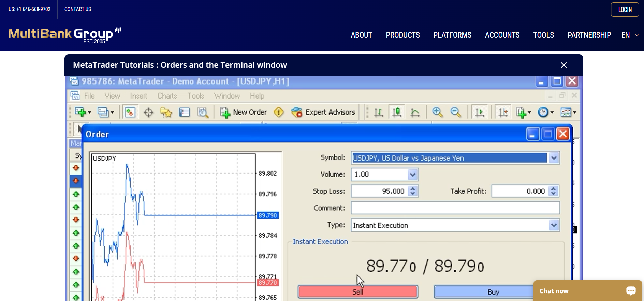Viewport: 644px width, 301px height.
Task: Open the Chat now widget
Action: [x=588, y=291]
